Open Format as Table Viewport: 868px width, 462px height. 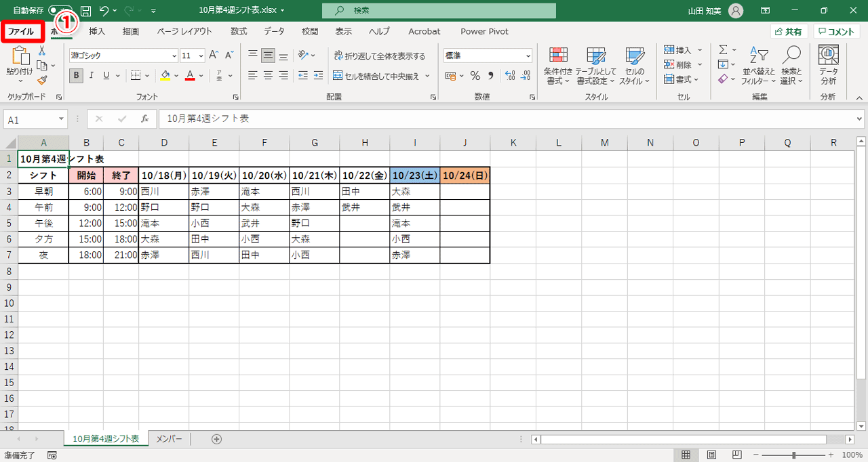pos(596,66)
